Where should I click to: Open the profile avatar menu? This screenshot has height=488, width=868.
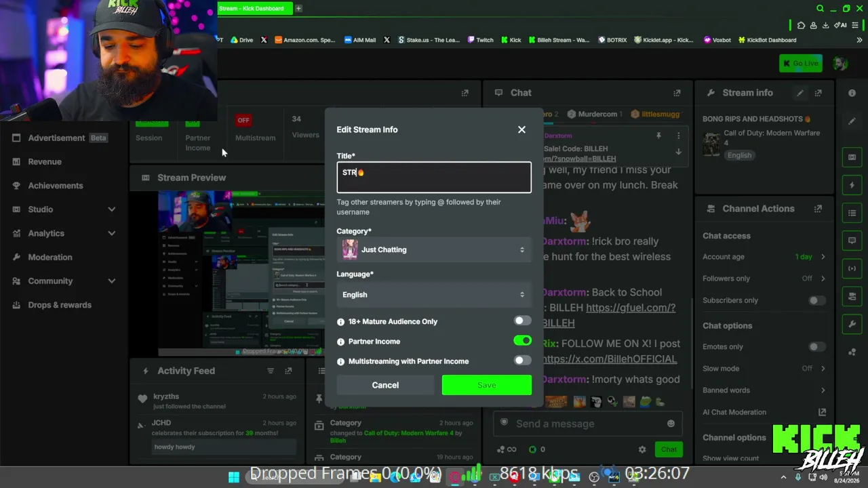(840, 63)
